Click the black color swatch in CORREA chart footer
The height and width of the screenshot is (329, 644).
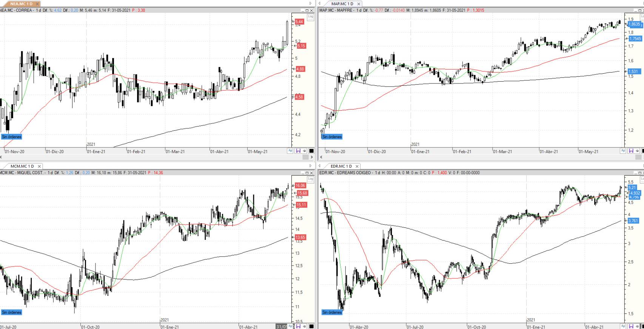[311, 151]
